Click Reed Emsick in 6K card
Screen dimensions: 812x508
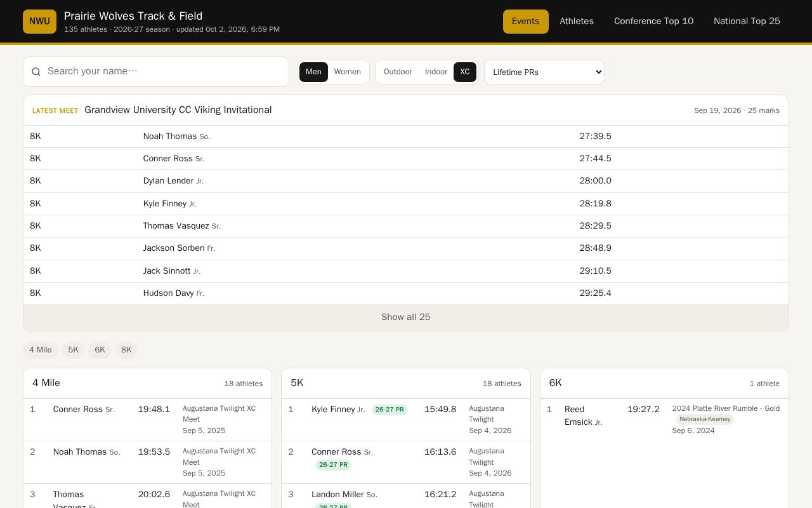579,416
